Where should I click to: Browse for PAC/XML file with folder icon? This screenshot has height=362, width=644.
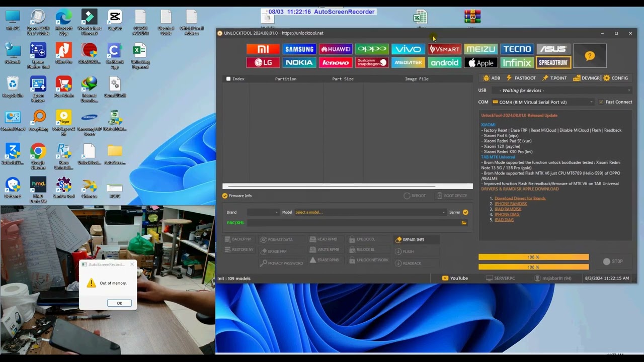[x=464, y=223]
